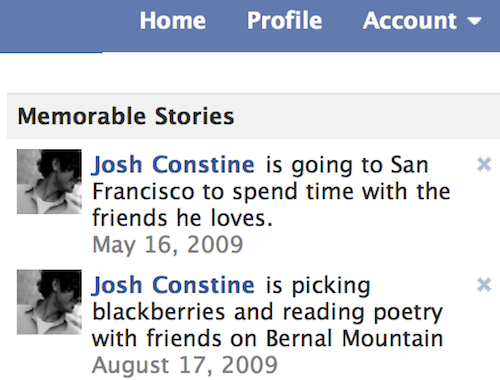The image size is (500, 380).
Task: Open the Profile page
Action: pyautogui.click(x=284, y=21)
